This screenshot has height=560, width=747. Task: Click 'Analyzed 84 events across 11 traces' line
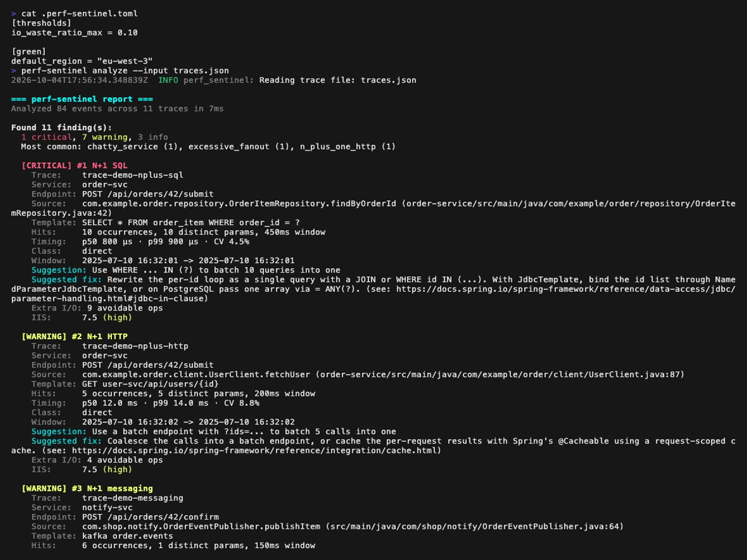click(x=118, y=108)
